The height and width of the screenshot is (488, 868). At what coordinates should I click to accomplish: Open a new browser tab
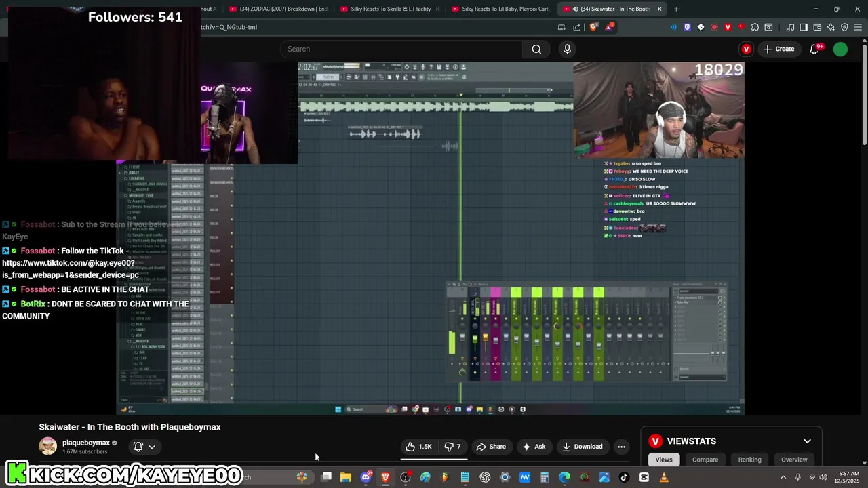pyautogui.click(x=676, y=9)
